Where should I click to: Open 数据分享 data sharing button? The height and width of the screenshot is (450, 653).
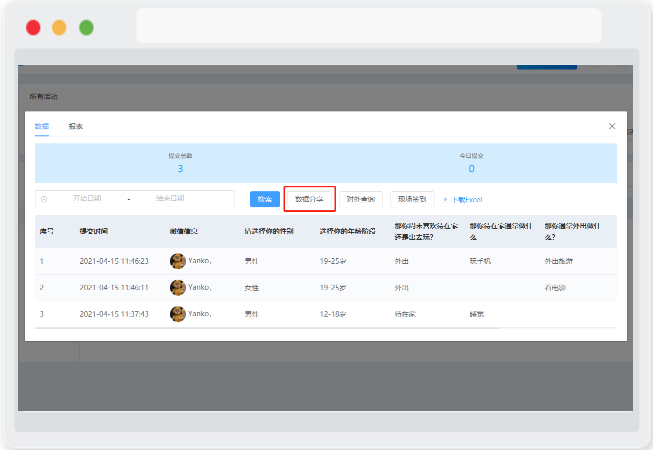pyautogui.click(x=309, y=199)
